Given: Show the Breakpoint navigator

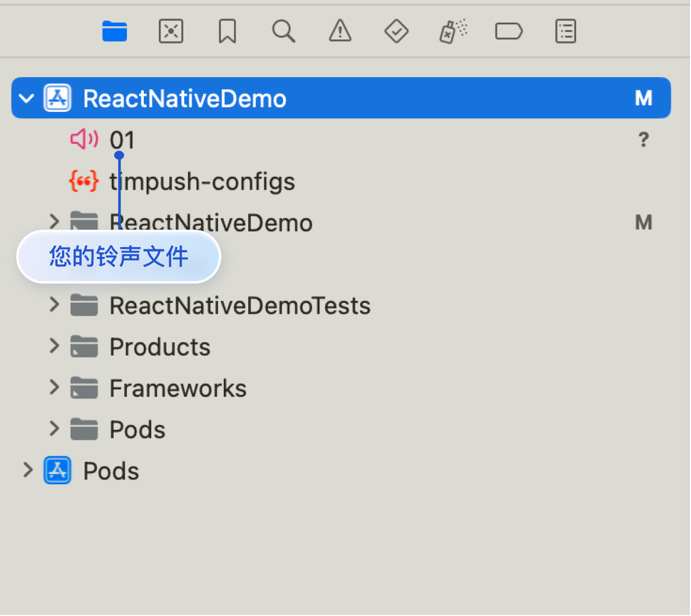Looking at the screenshot, I should 509,31.
